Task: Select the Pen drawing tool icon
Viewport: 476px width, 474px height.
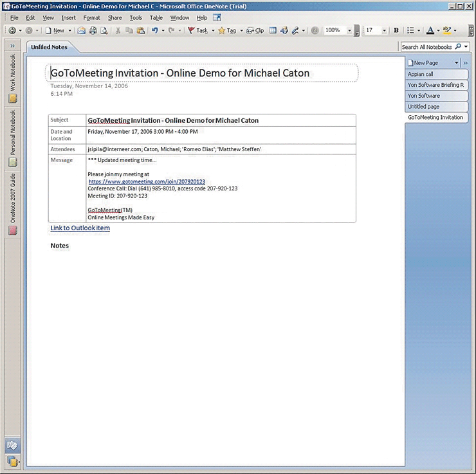Action: point(295,30)
